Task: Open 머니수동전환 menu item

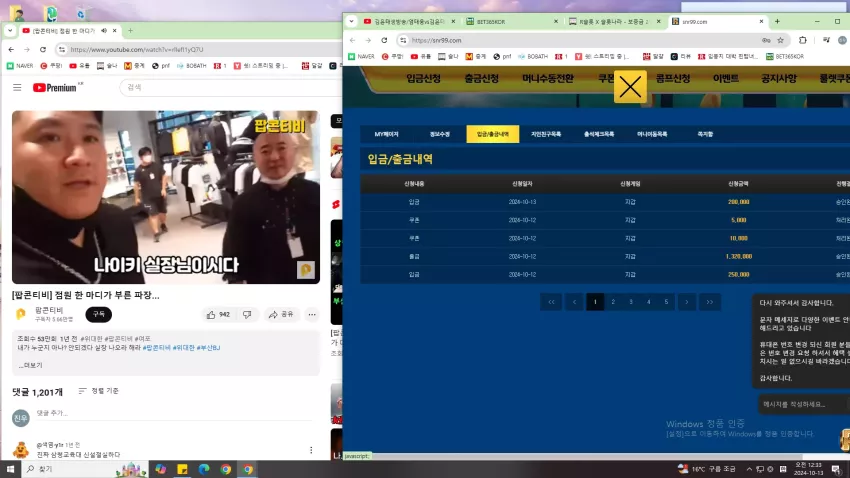Action: click(548, 79)
